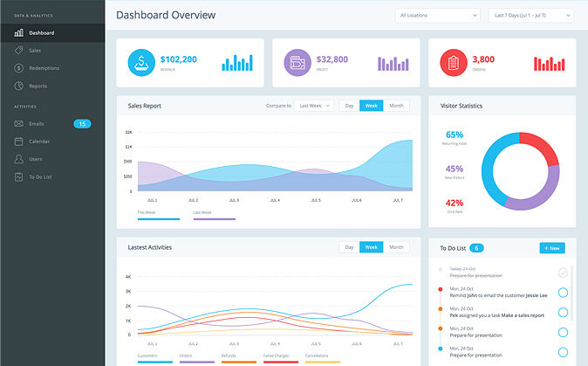Screen dimensions: 588x366
Task: Click the blue revenue cloud icon
Action: coord(141,62)
